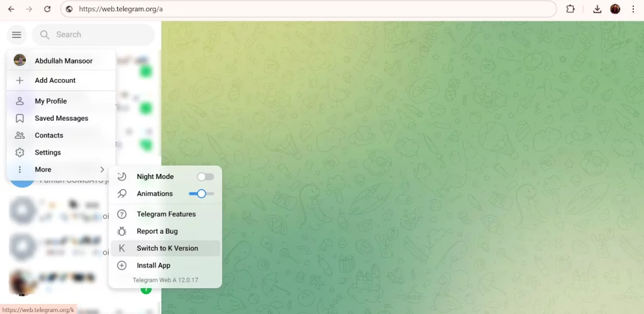This screenshot has height=314, width=644.
Task: Click the Animations icon
Action: (121, 194)
